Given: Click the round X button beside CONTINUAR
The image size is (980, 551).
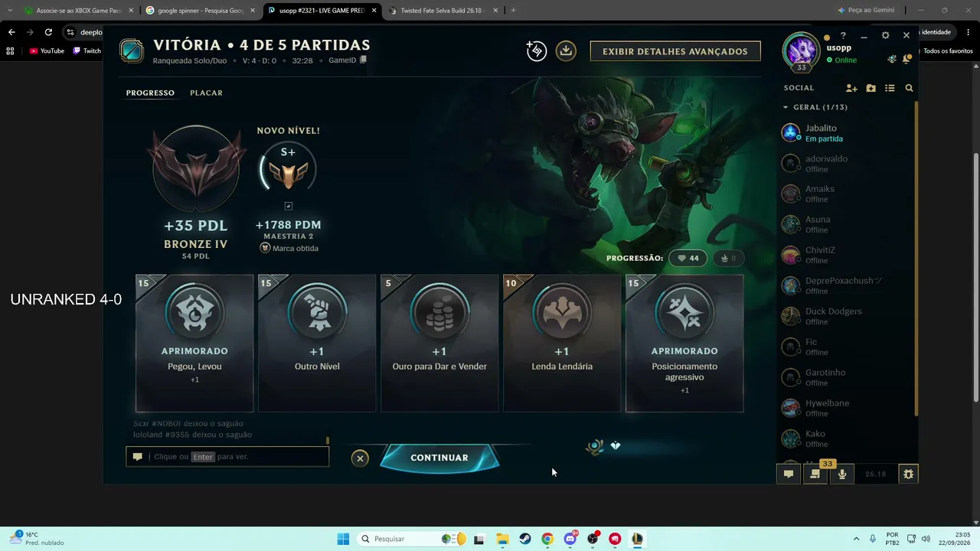Looking at the screenshot, I should (x=360, y=458).
